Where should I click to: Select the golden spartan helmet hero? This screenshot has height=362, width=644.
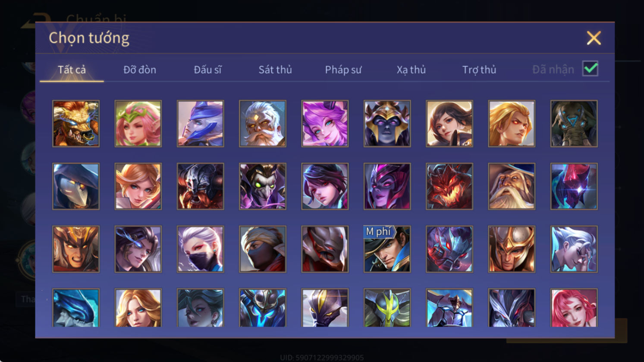click(x=512, y=249)
